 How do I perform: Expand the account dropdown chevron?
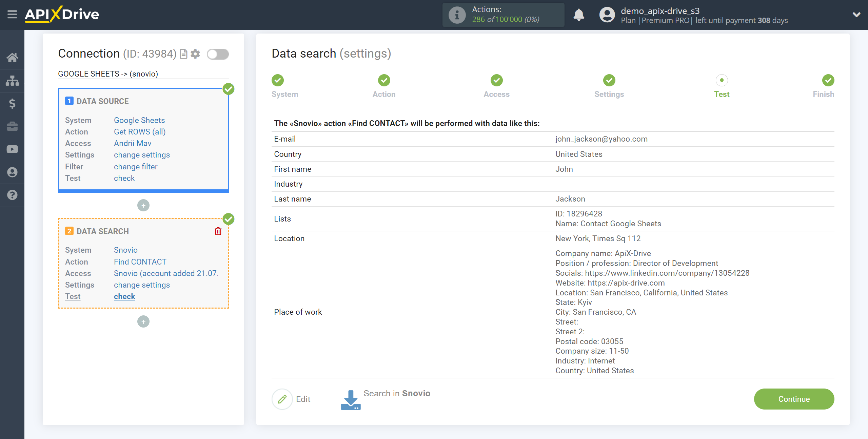pos(856,15)
